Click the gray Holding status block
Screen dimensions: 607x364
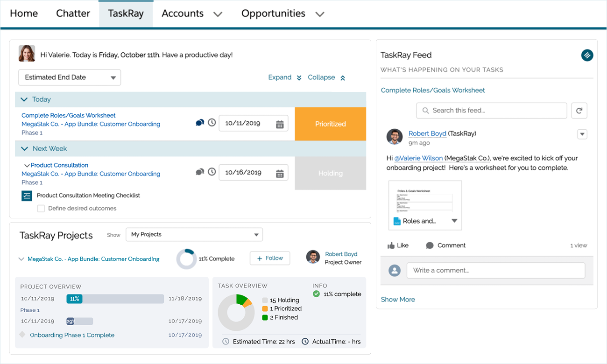coord(330,173)
